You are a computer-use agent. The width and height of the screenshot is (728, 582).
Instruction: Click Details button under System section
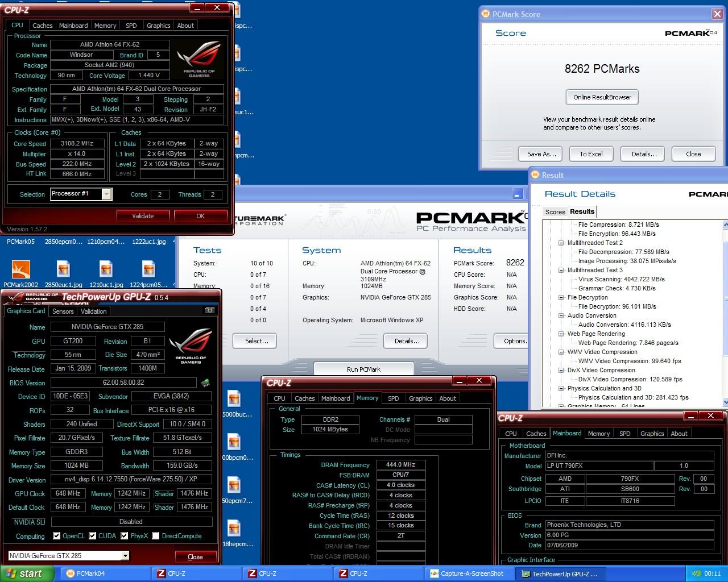point(406,341)
